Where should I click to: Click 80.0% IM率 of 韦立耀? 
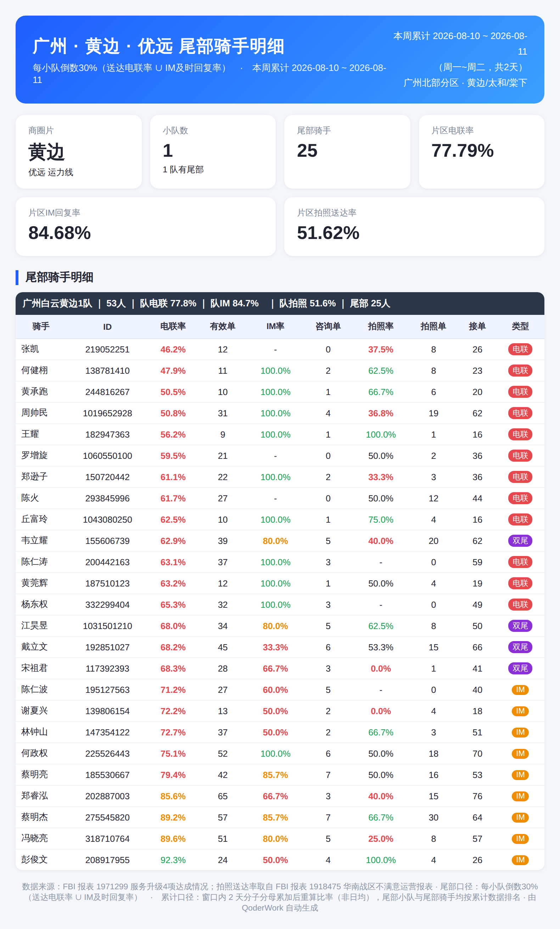(x=275, y=541)
